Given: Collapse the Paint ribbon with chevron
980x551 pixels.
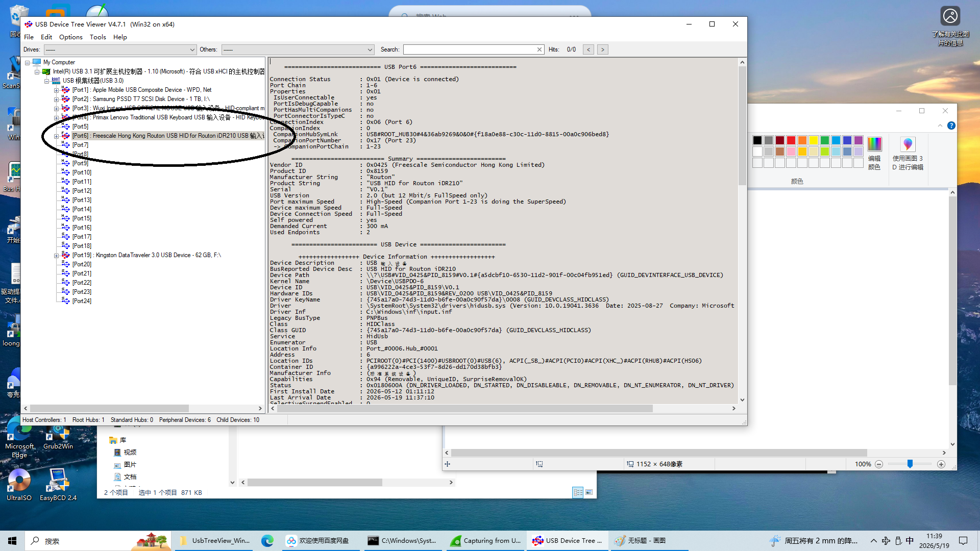Looking at the screenshot, I should (940, 126).
